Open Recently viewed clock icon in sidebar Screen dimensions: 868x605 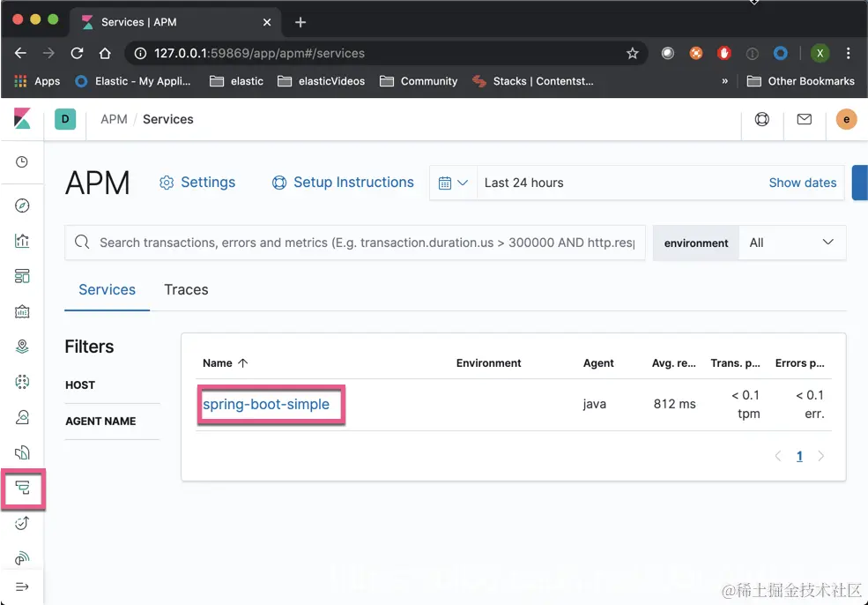(x=21, y=161)
